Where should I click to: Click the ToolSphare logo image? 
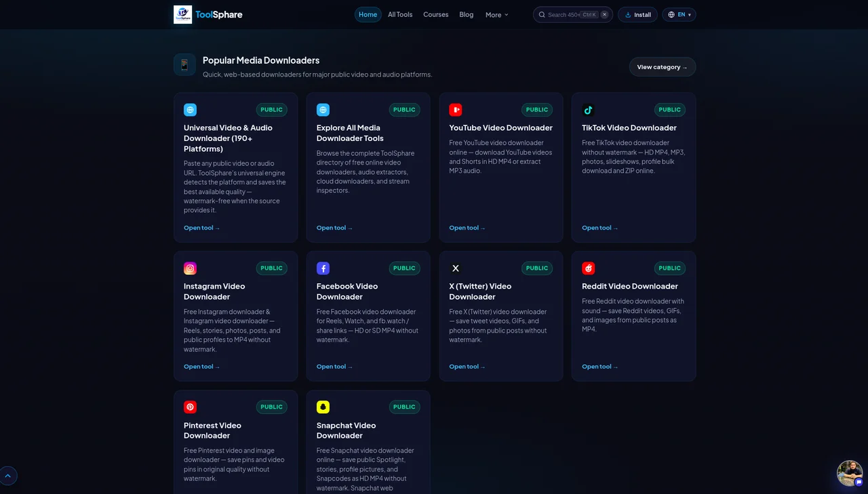coord(182,14)
